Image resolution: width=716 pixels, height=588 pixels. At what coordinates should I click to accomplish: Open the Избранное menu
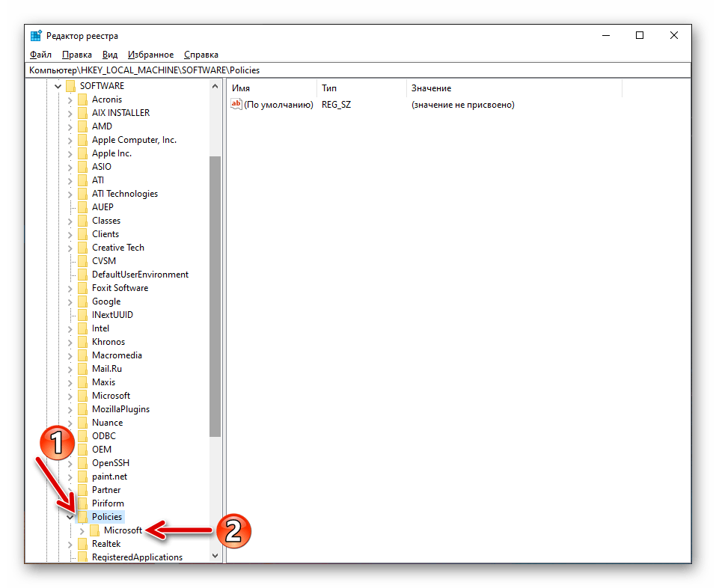150,55
